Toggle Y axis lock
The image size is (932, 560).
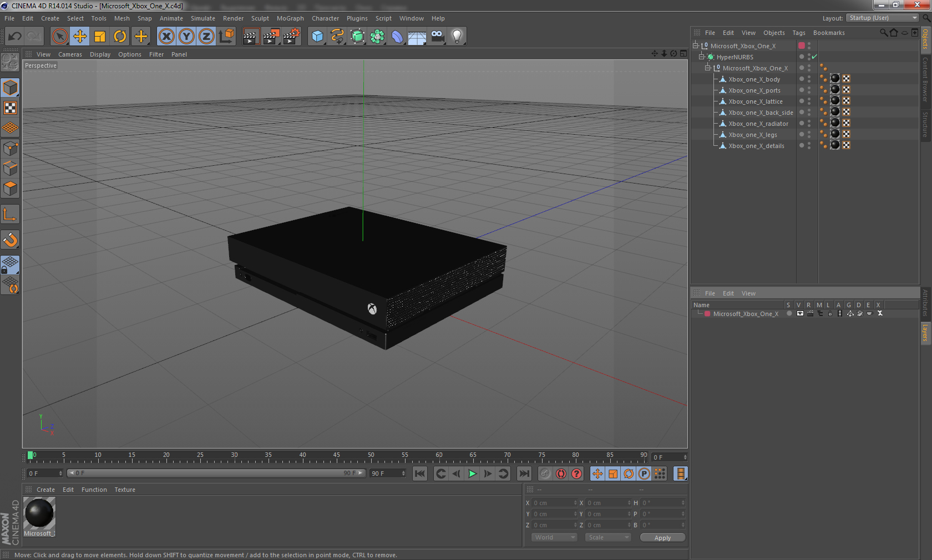click(186, 37)
